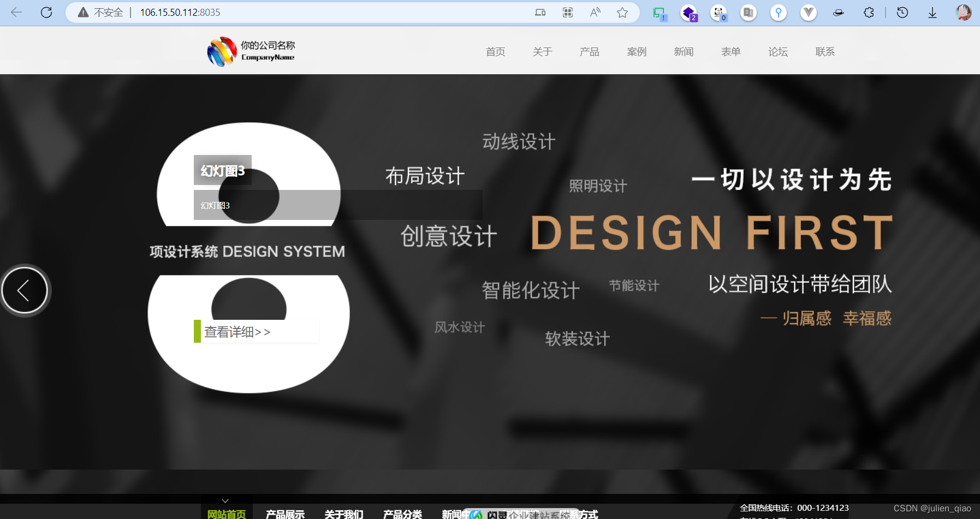The image size is (980, 519).
Task: Select 产品分类 tab in bottom bar
Action: tap(402, 514)
